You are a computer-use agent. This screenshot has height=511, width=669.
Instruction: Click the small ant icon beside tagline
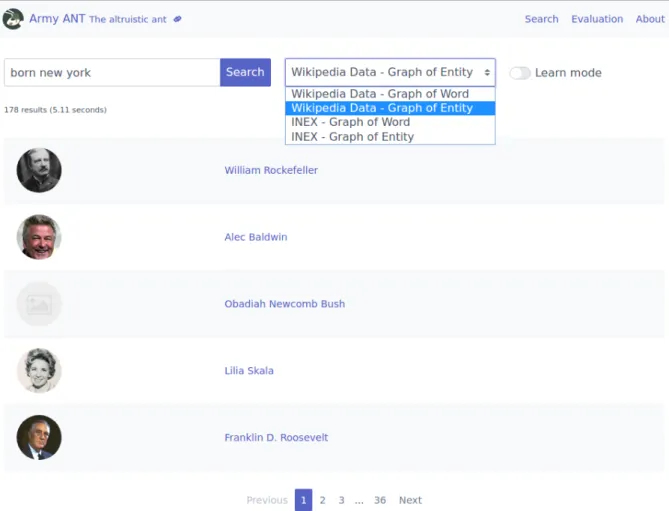click(177, 19)
